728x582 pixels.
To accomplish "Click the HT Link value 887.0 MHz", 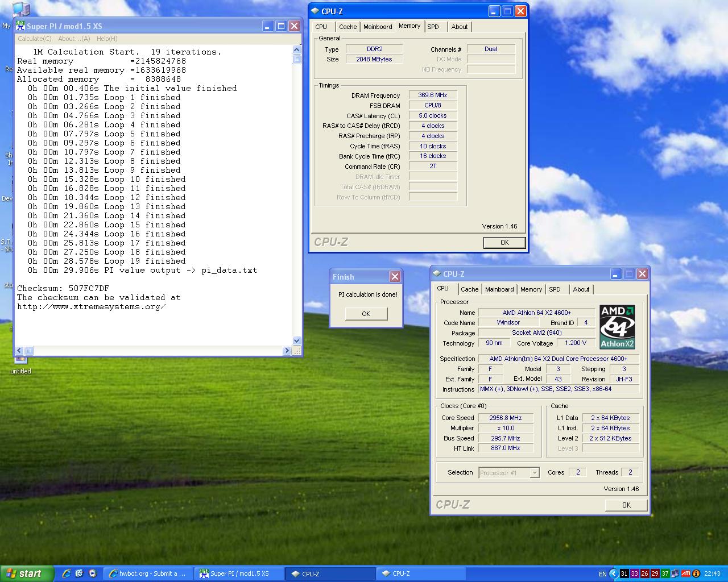I will tap(506, 448).
